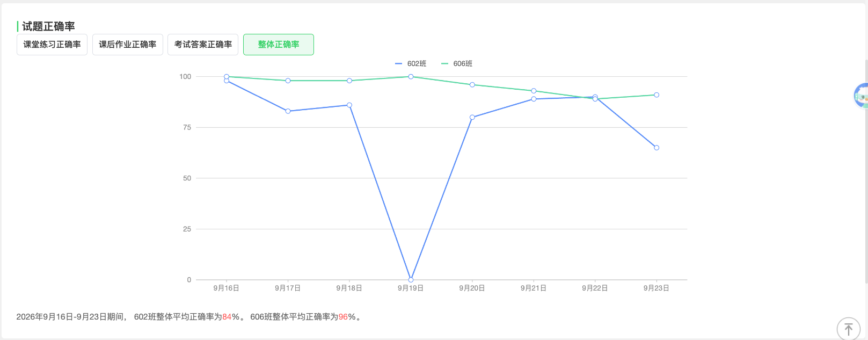Viewport: 868px width, 340px height.
Task: Click the 9月22日 x-axis label
Action: [x=595, y=288]
